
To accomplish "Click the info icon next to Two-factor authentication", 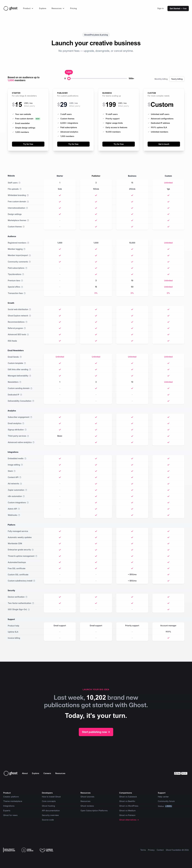I will pyautogui.click(x=33, y=603).
